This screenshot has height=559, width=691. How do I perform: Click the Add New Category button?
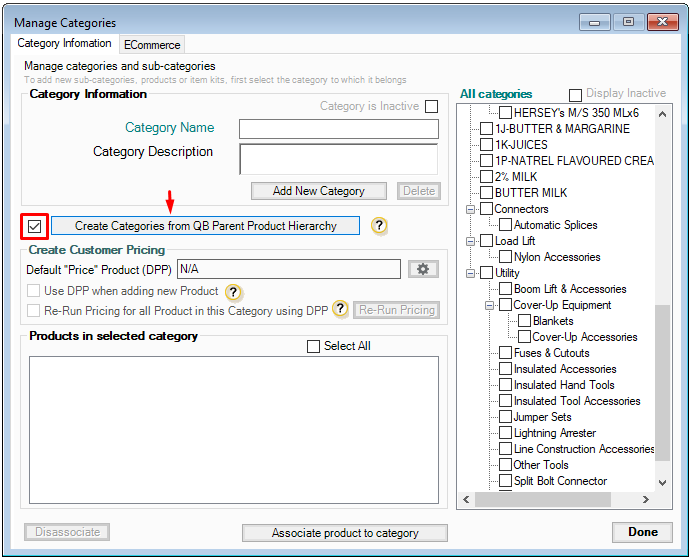320,191
